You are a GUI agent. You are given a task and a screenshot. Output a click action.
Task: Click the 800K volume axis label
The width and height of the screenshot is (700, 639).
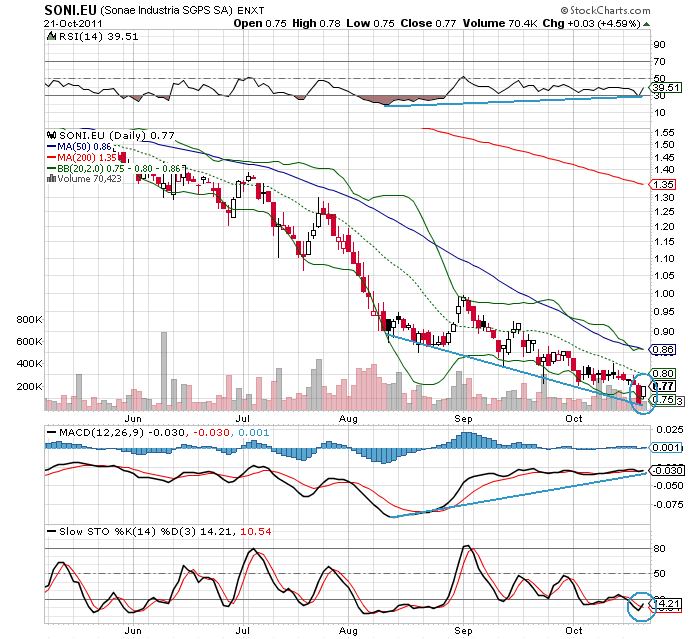point(29,319)
